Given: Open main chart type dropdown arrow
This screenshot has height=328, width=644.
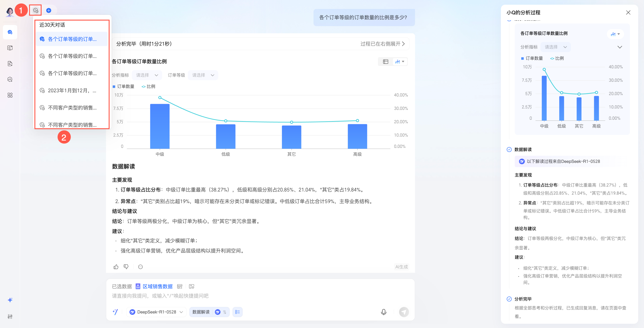Looking at the screenshot, I should pyautogui.click(x=403, y=62).
